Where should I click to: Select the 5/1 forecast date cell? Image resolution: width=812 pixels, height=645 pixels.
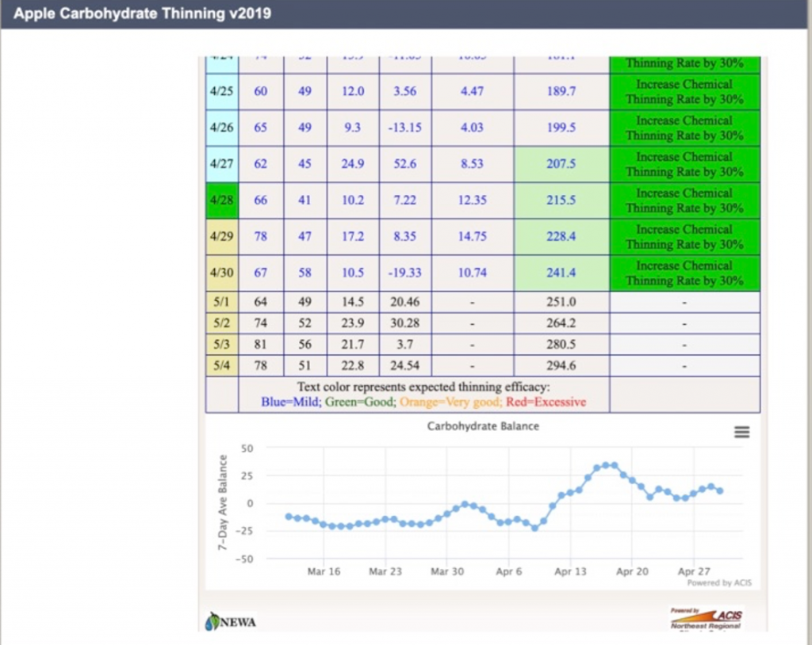point(221,302)
